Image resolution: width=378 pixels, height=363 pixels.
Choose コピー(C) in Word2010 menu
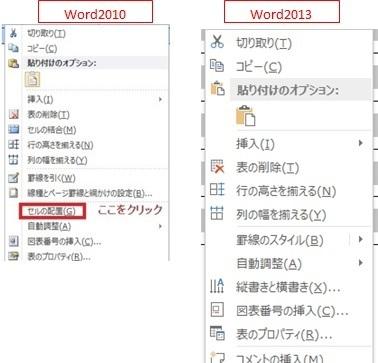click(x=42, y=49)
